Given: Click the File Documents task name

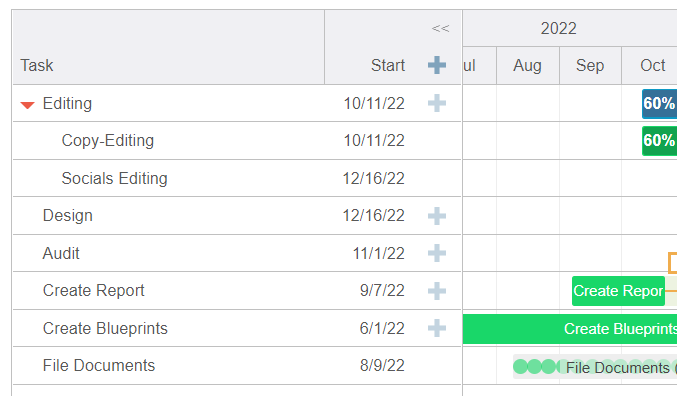Looking at the screenshot, I should tap(99, 366).
